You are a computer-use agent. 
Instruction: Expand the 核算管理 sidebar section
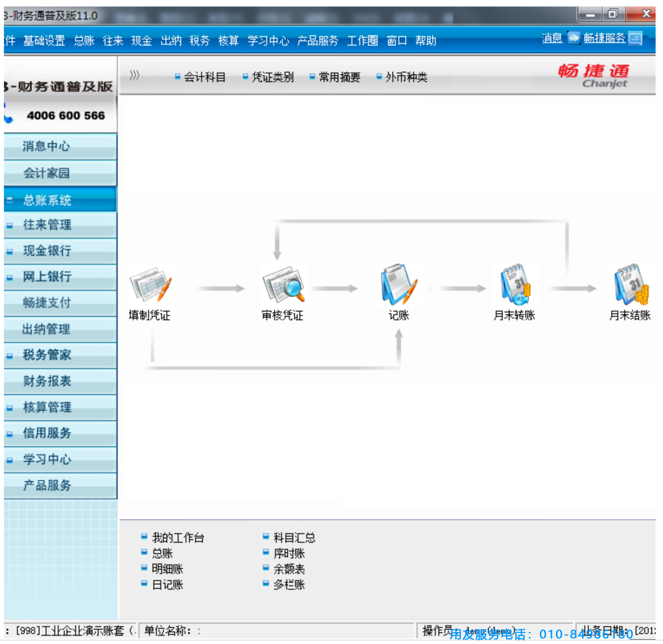9,408
